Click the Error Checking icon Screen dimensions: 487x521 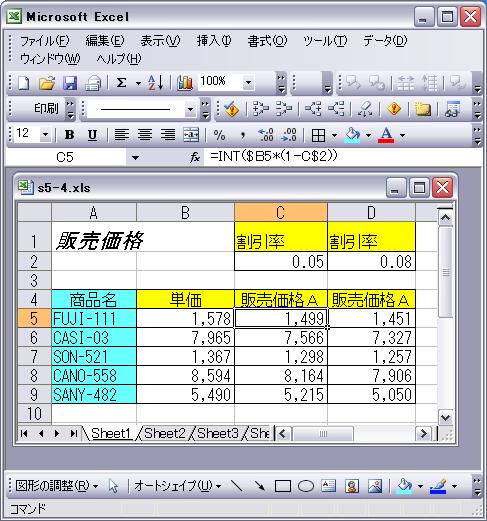pyautogui.click(x=231, y=109)
